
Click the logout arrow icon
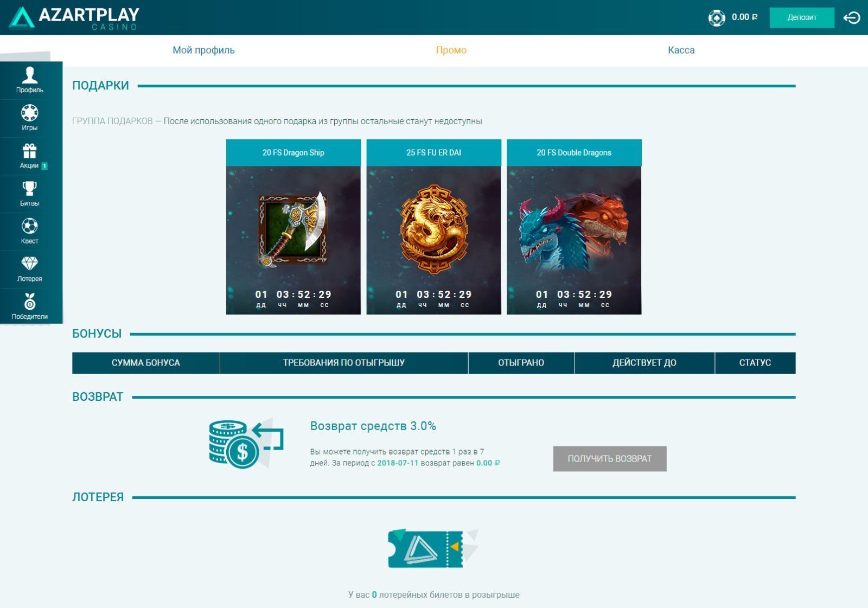click(852, 18)
